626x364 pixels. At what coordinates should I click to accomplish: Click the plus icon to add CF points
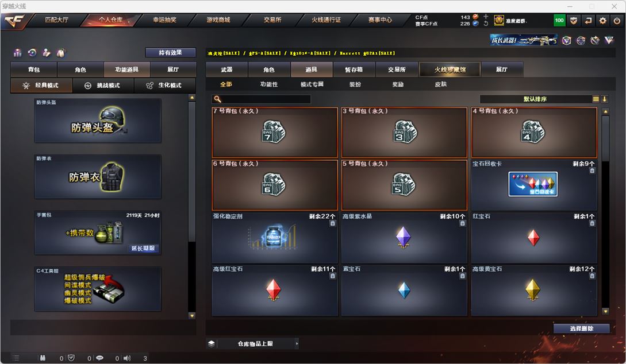tap(486, 16)
